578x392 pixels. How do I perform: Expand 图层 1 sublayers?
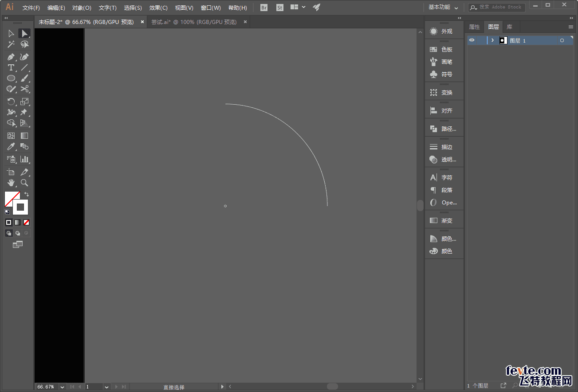[x=492, y=40]
